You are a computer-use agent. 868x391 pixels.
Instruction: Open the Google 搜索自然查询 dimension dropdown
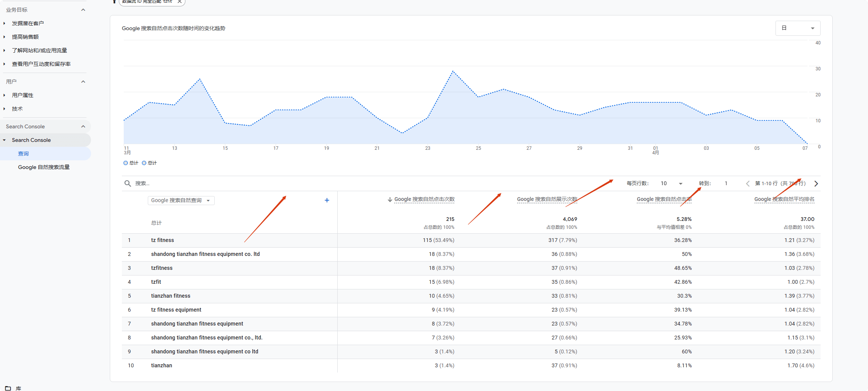[181, 200]
